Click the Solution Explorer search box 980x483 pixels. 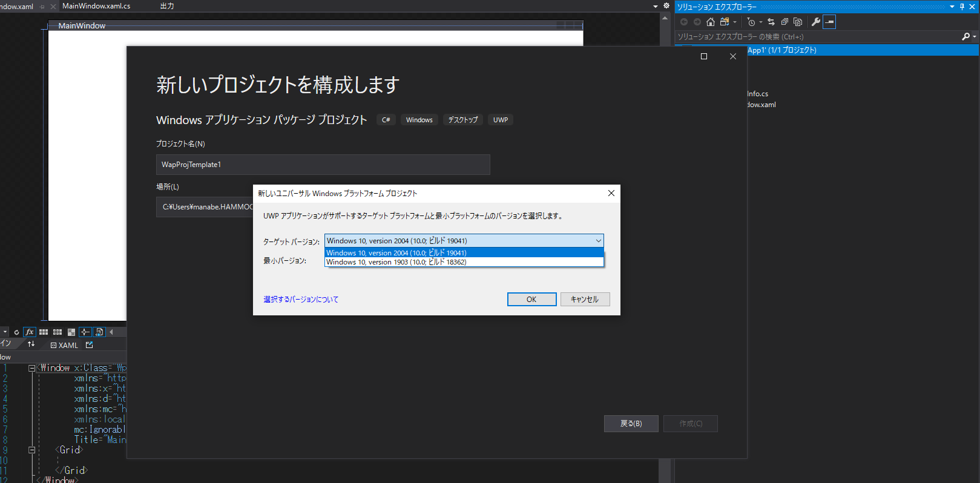click(817, 37)
